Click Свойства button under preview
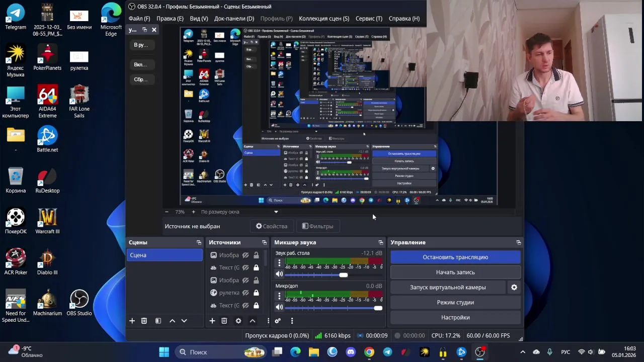This screenshot has width=644, height=362. click(x=272, y=226)
